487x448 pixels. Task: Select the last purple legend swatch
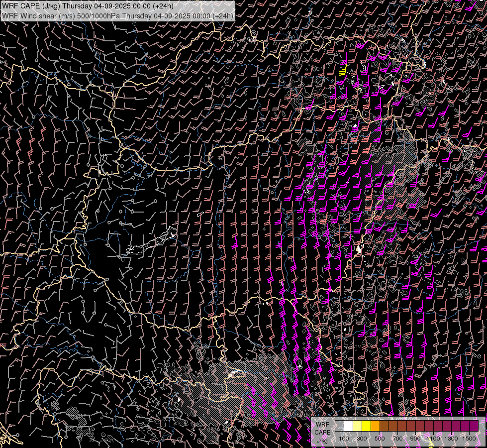pyautogui.click(x=474, y=426)
